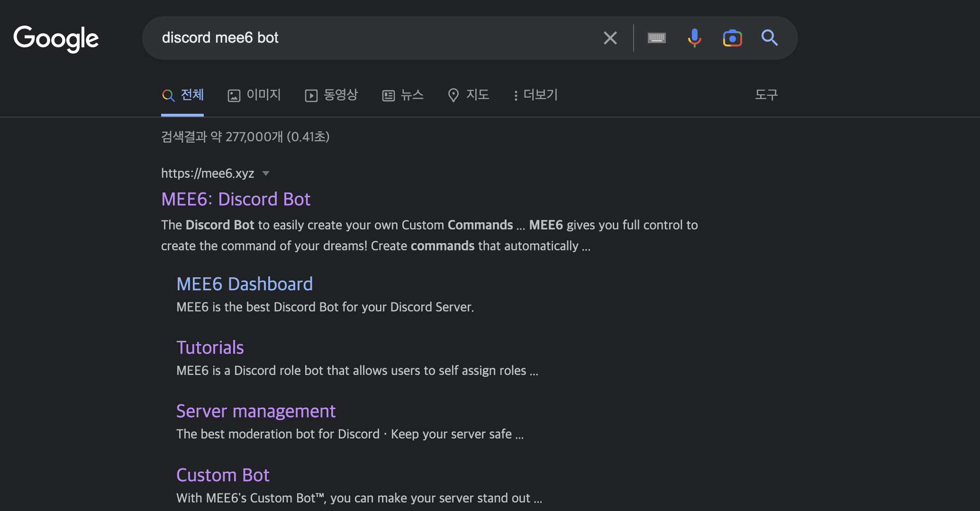
Task: Click into the search input field
Action: [374, 38]
